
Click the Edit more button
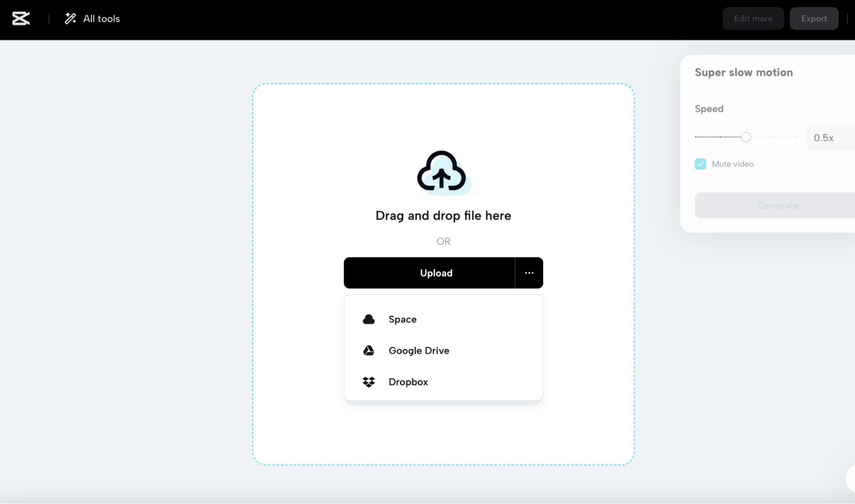coord(753,18)
